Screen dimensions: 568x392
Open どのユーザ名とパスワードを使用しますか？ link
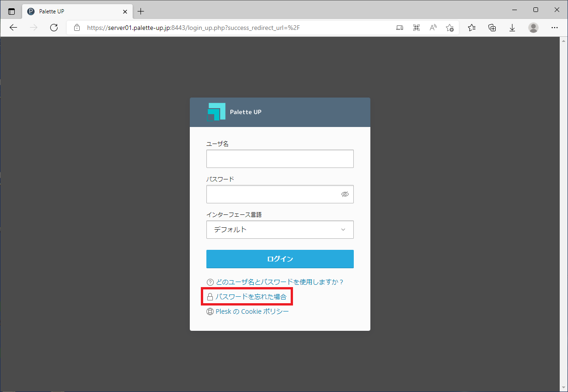pos(280,282)
